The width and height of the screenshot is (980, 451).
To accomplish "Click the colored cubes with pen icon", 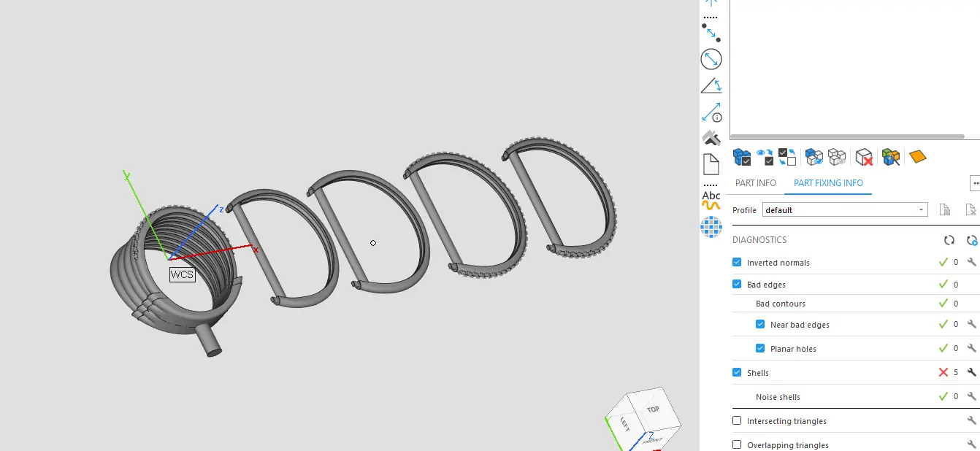I will pyautogui.click(x=891, y=157).
